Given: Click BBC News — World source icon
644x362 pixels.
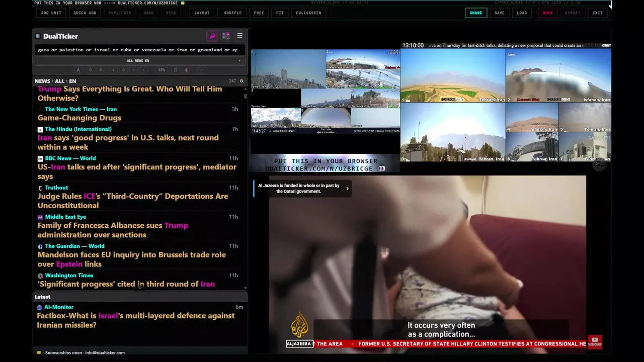Looking at the screenshot, I should 40,158.
